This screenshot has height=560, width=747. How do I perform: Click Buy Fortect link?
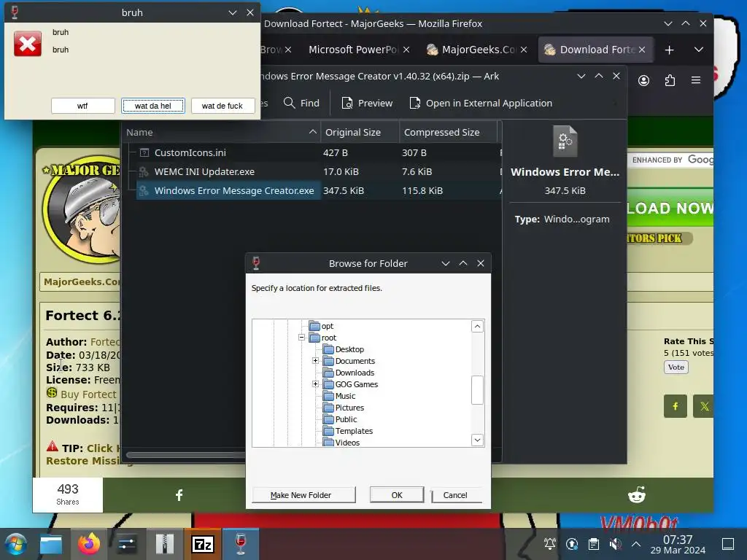pyautogui.click(x=88, y=394)
